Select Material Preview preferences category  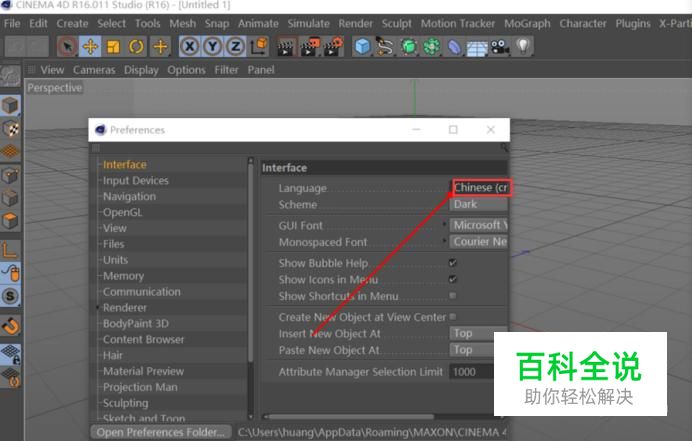pyautogui.click(x=143, y=371)
